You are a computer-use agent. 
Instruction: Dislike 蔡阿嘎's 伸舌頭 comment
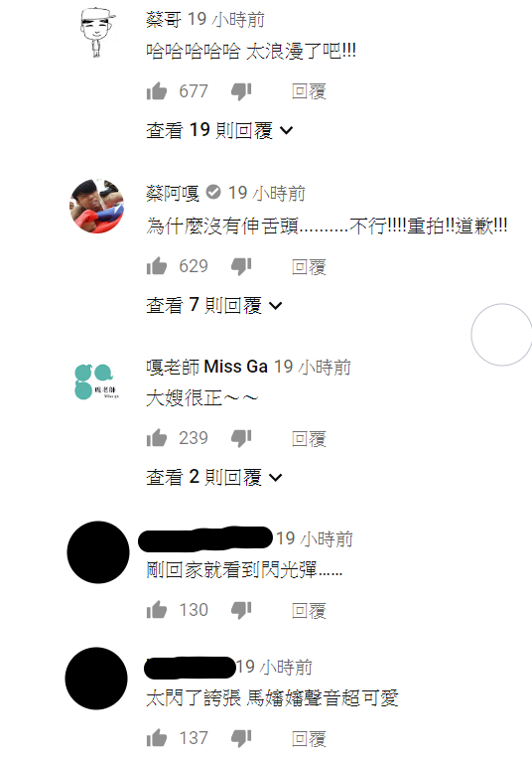241,266
